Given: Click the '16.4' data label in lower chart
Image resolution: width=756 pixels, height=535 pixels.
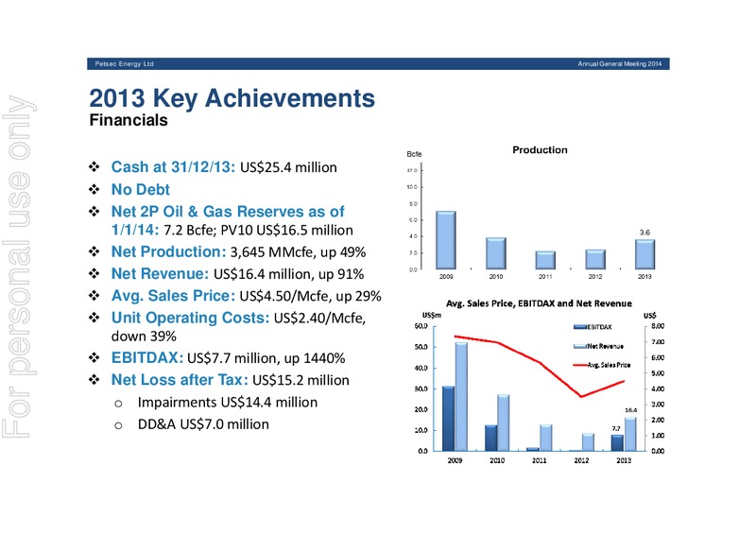Looking at the screenshot, I should 630,410.
